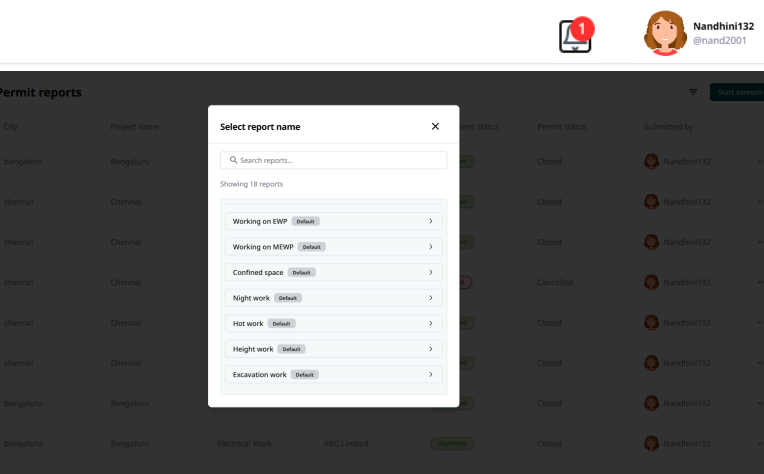Click the Start assessment button
Image resolution: width=764 pixels, height=474 pixels.
737,92
